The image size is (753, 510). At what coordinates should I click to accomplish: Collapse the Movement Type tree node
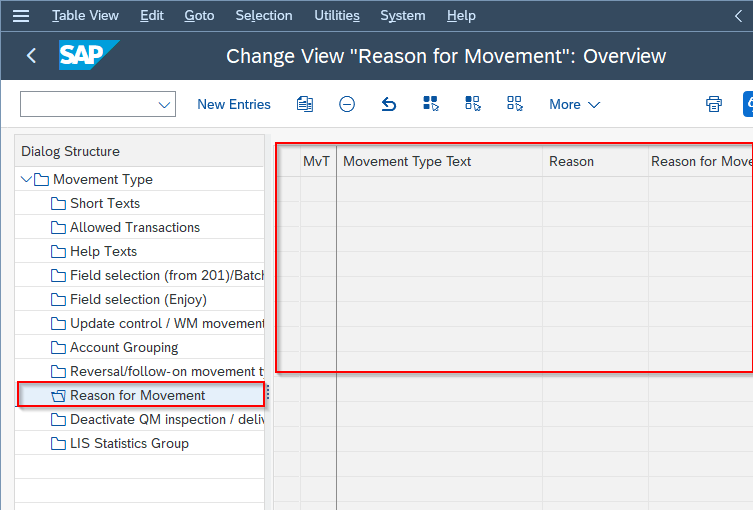tap(26, 180)
